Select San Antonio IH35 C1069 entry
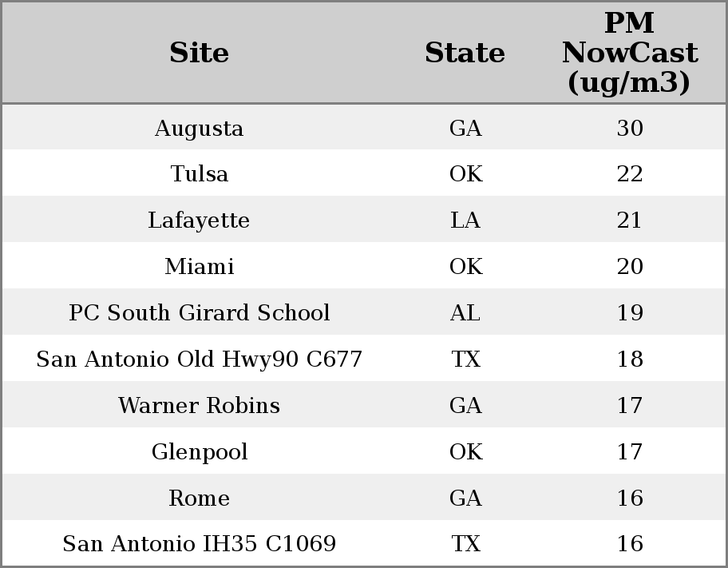 (199, 544)
